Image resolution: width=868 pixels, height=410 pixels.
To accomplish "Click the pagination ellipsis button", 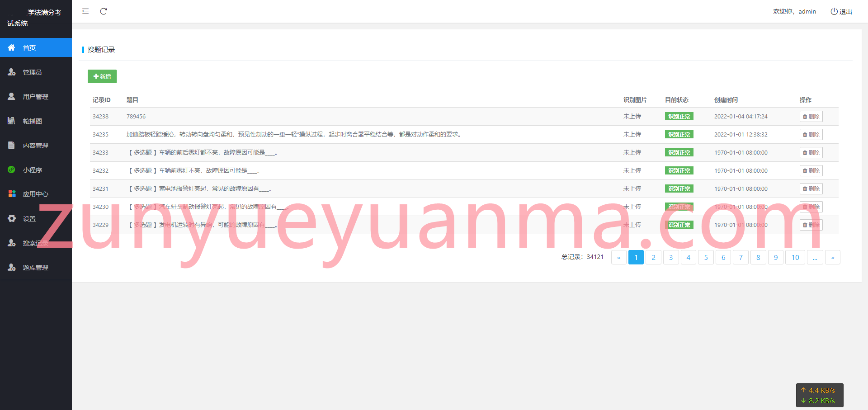I will (x=815, y=257).
